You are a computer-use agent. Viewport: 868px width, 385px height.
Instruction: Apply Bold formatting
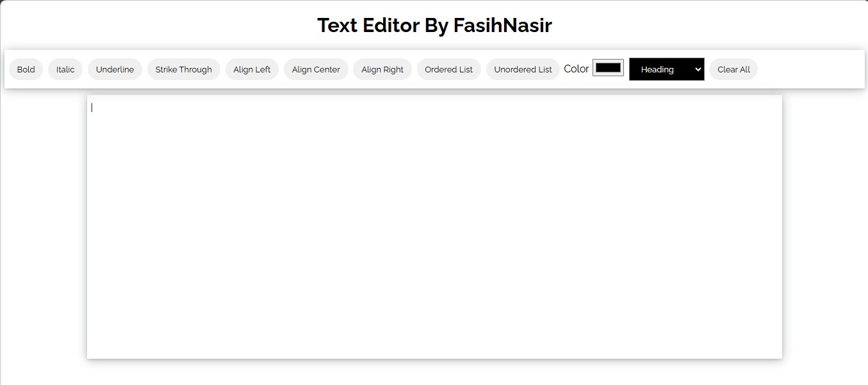(x=26, y=69)
